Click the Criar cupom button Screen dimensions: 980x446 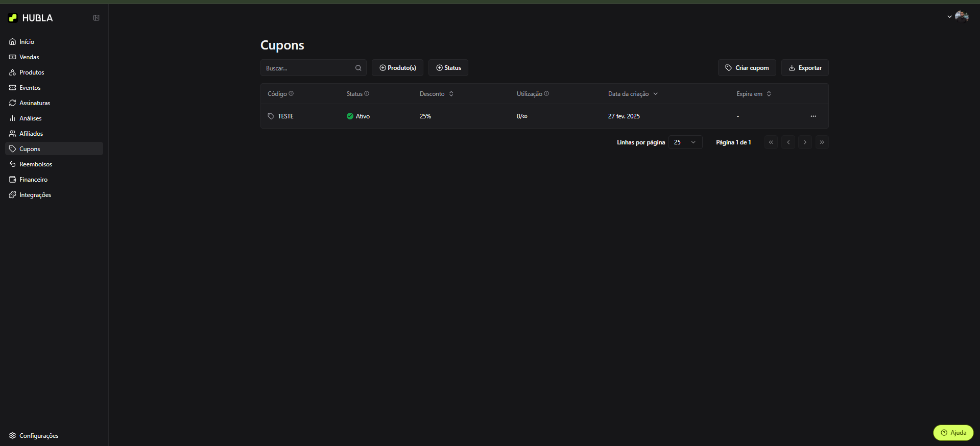[x=747, y=68]
